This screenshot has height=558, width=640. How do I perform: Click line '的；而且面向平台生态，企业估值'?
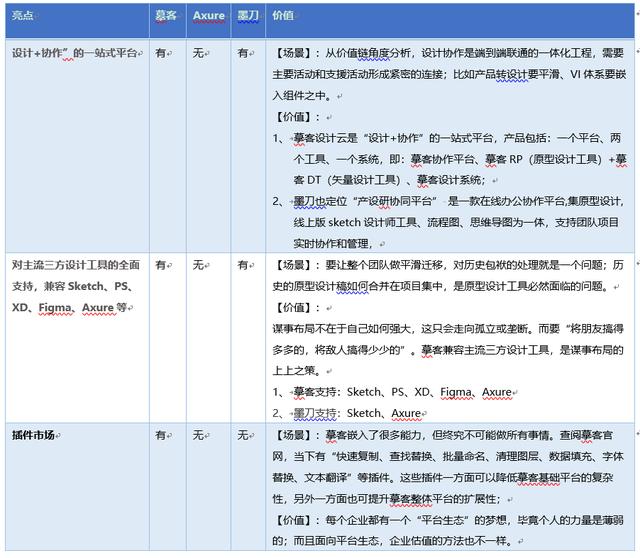coord(392,541)
